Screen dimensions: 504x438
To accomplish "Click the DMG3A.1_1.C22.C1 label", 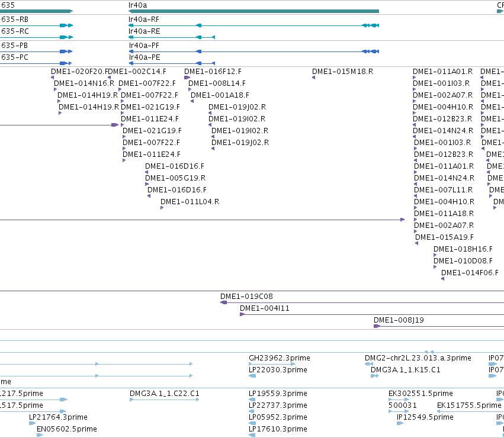I will pyautogui.click(x=164, y=394).
